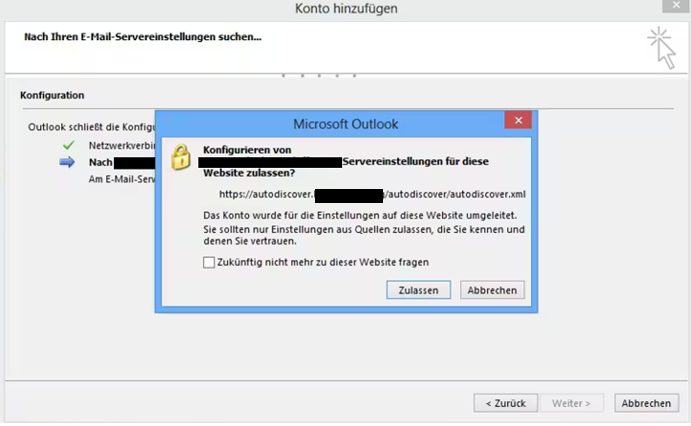Click the green checkmark beside Netzwerkverbindung

click(x=68, y=145)
